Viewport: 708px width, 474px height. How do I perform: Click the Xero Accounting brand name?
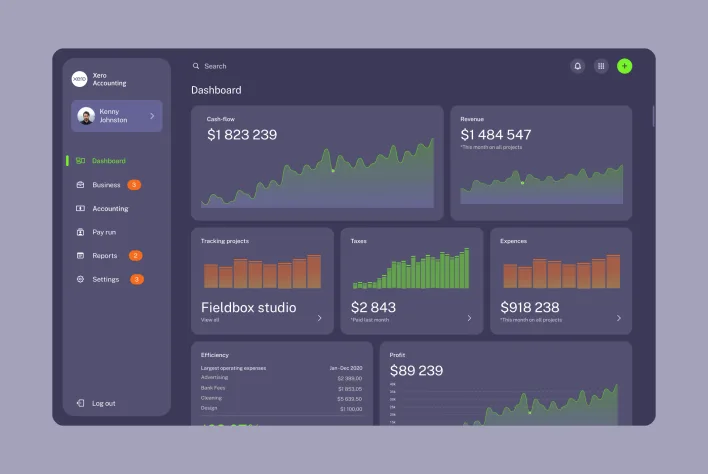109,79
